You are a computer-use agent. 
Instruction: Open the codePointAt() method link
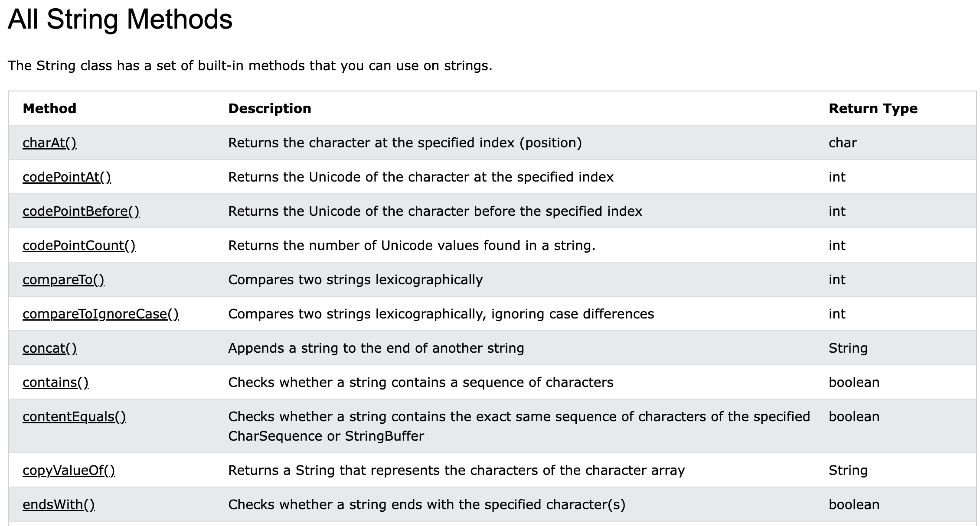pos(67,177)
